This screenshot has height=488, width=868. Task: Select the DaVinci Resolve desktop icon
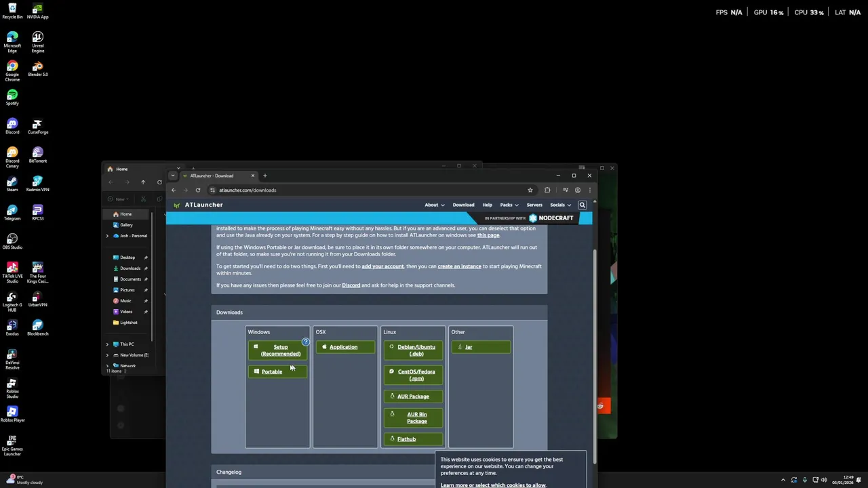[12, 360]
